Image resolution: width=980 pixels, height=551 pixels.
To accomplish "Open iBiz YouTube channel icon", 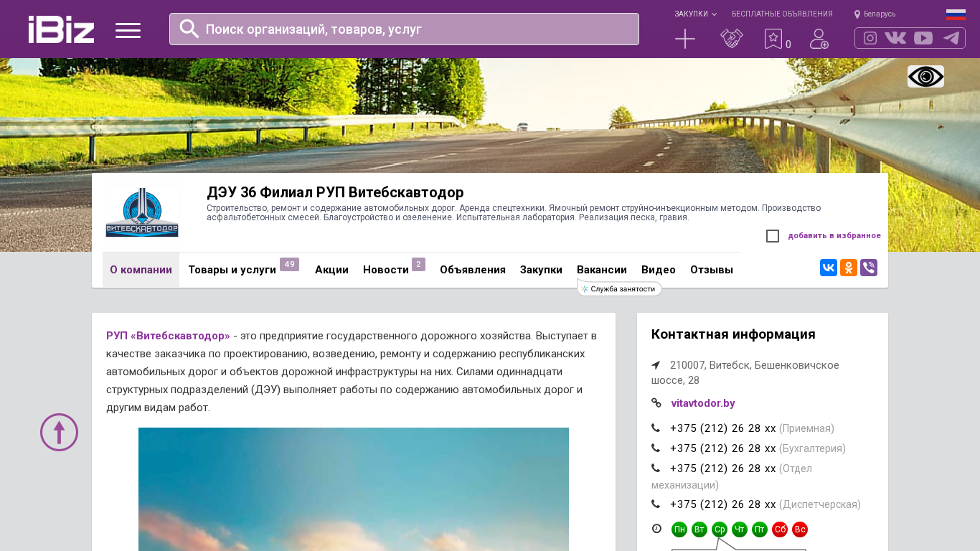I will click(923, 38).
